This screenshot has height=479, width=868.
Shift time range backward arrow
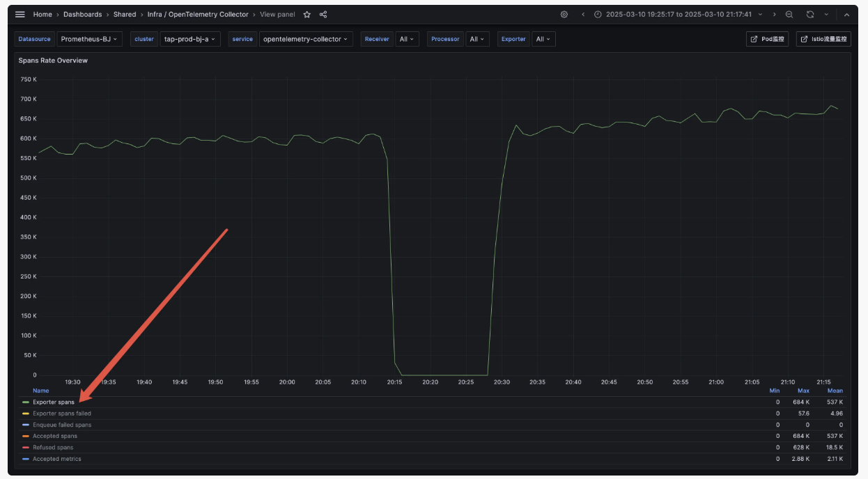coord(583,15)
